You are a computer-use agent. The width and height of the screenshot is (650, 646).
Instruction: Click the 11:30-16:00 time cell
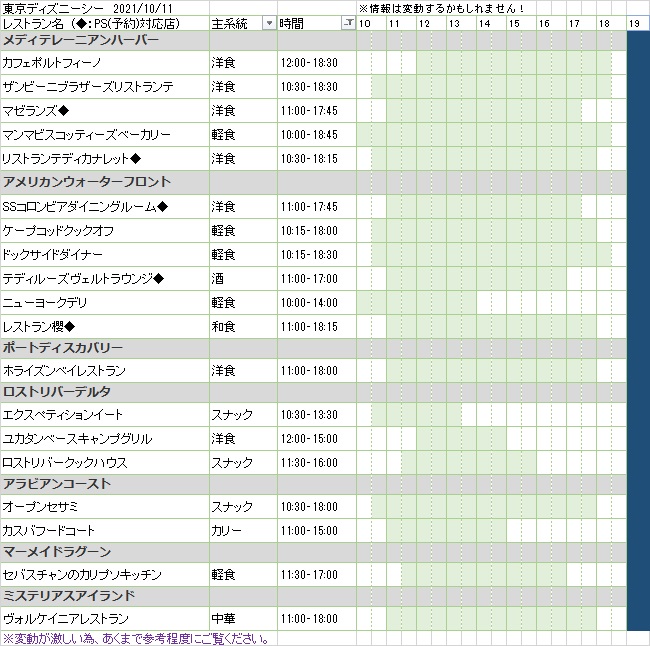tap(317, 463)
